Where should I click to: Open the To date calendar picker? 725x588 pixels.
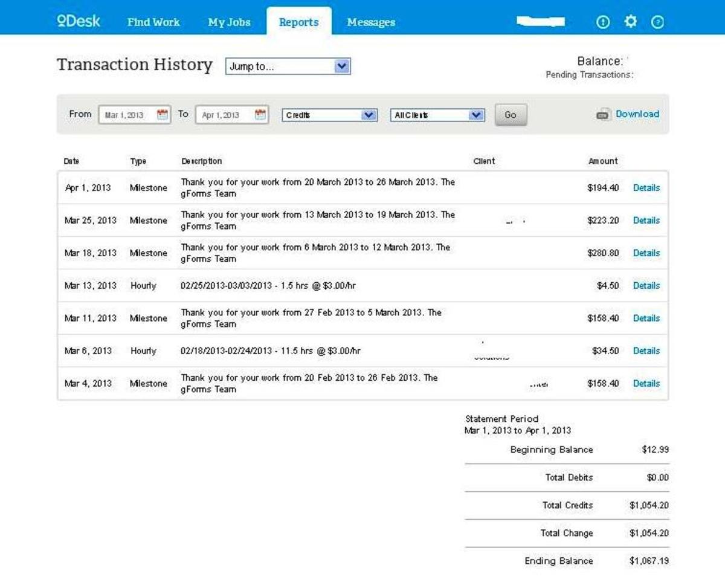pyautogui.click(x=261, y=114)
